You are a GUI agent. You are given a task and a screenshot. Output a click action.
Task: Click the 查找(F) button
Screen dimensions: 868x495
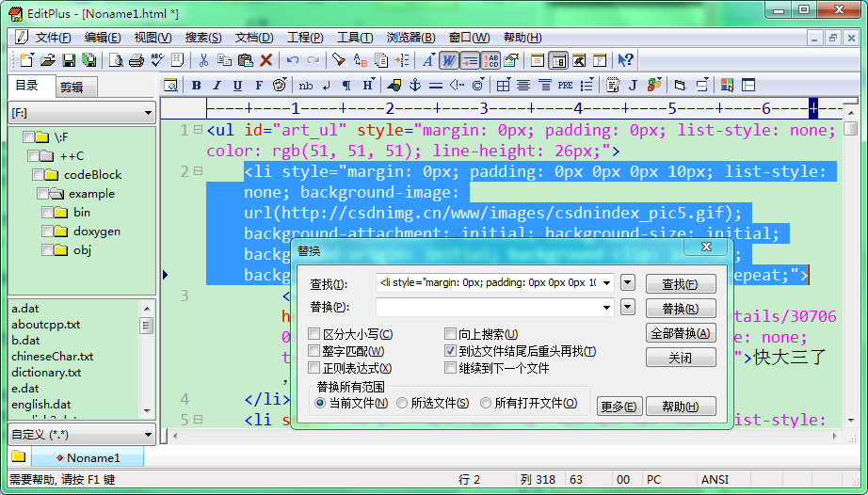click(x=681, y=283)
